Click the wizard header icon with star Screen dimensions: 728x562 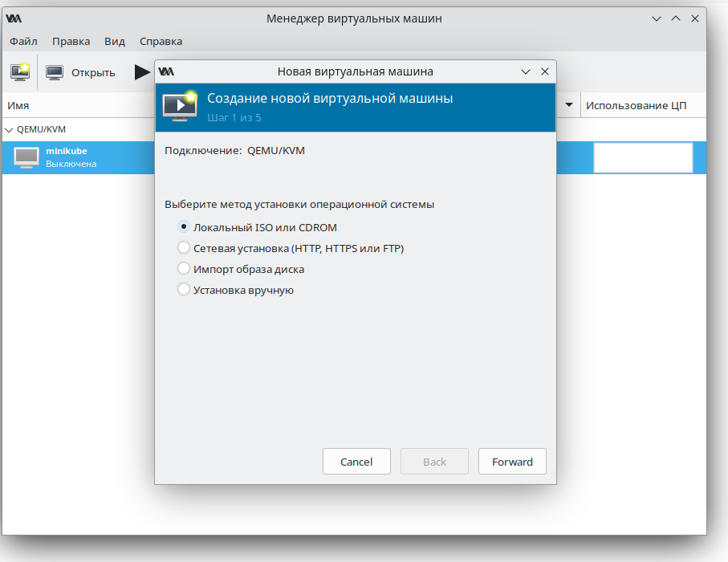click(180, 106)
